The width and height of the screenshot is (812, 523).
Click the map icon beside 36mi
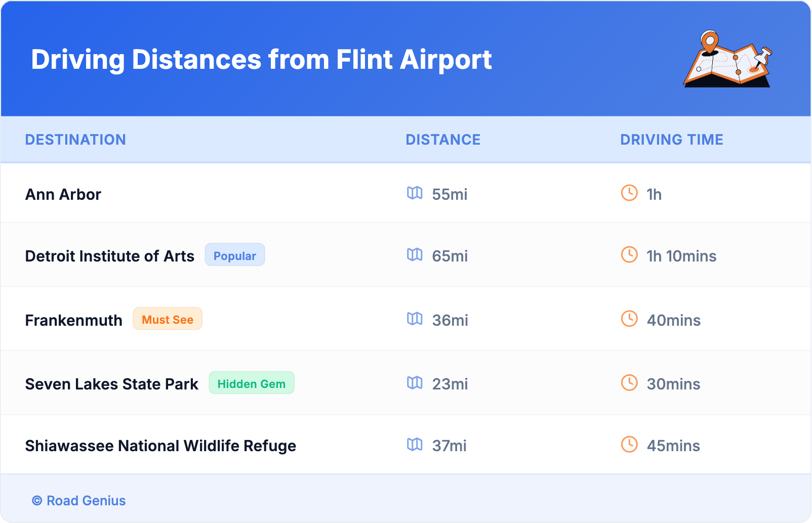coord(415,319)
